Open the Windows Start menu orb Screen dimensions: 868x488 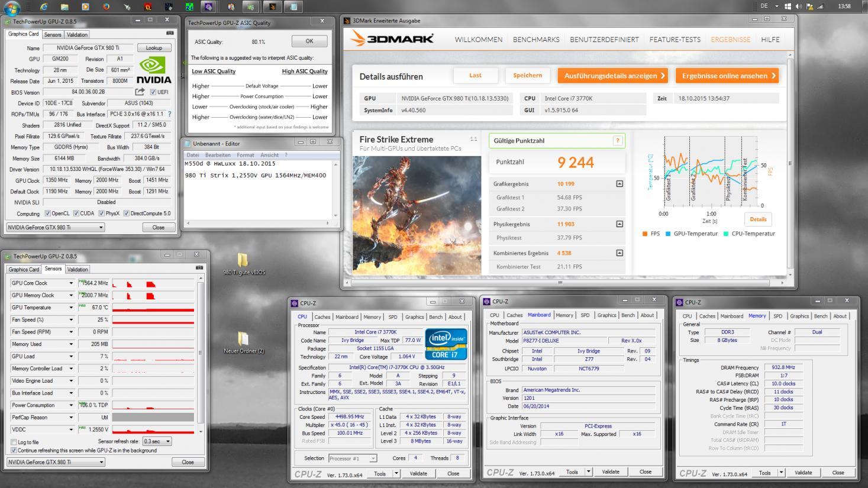12,7
